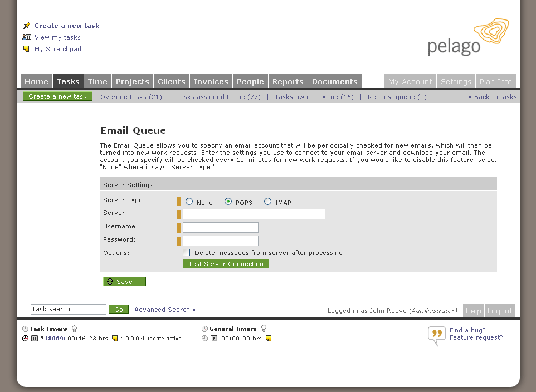Click the Test Server Connection button
This screenshot has width=536, height=392.
(x=226, y=263)
